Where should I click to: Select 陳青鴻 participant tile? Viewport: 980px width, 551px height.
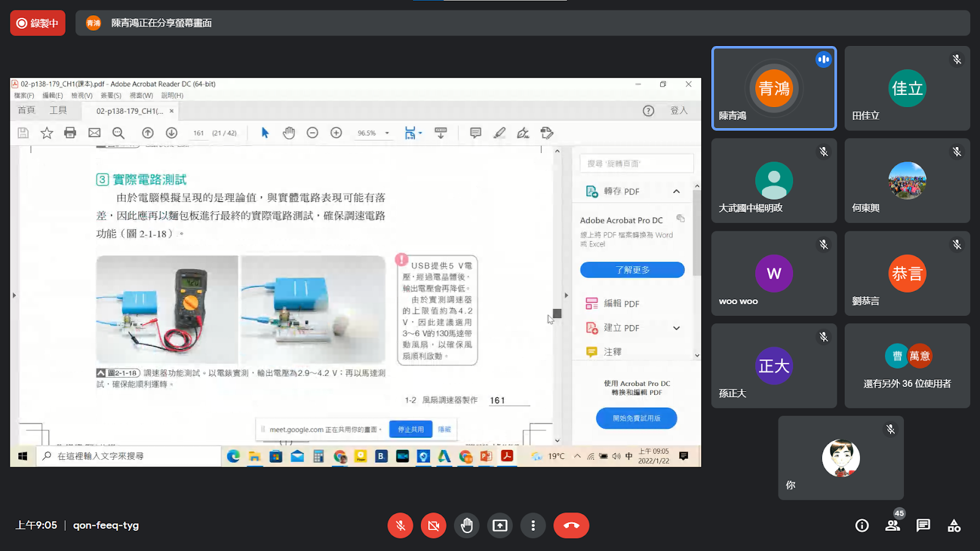click(774, 88)
